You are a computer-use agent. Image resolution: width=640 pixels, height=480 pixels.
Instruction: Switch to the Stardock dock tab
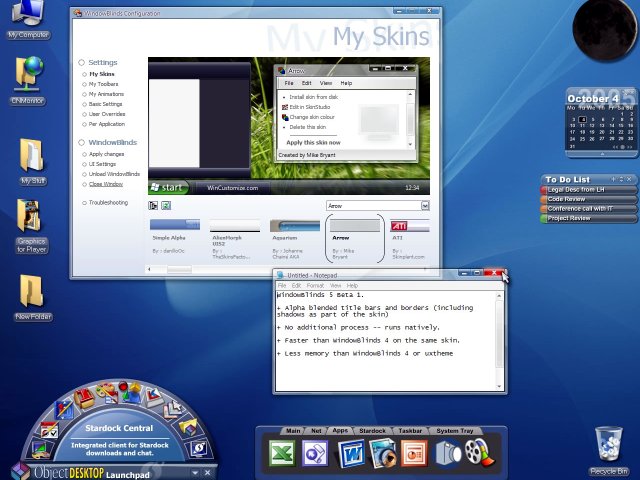click(372, 430)
